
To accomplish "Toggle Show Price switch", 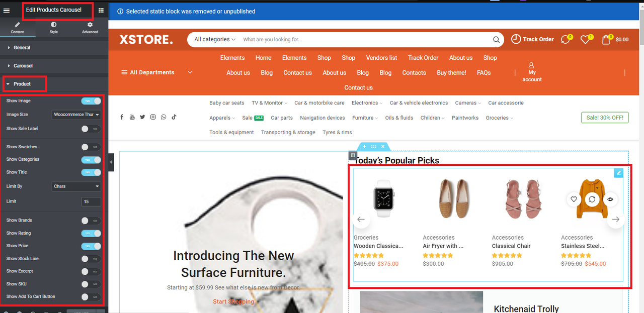I will click(x=91, y=246).
